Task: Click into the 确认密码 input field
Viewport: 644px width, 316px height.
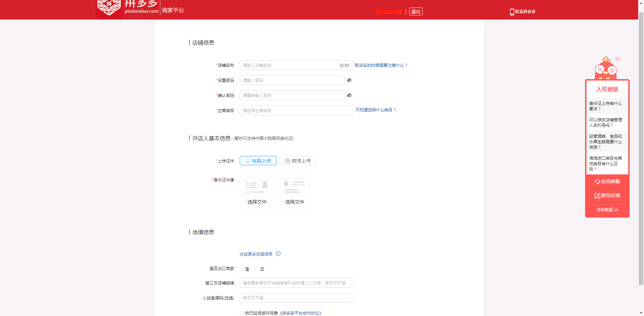Action: point(292,95)
